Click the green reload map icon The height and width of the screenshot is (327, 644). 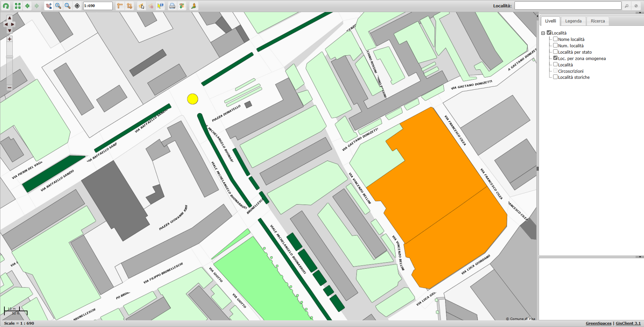coord(6,6)
